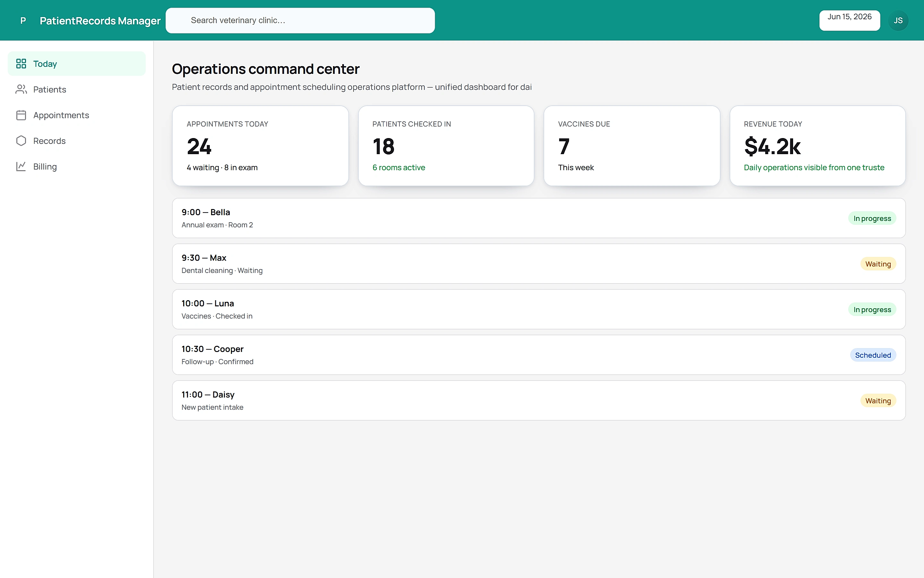Viewport: 924px width, 578px height.
Task: Click the Search veterinary clinic field
Action: (x=300, y=20)
